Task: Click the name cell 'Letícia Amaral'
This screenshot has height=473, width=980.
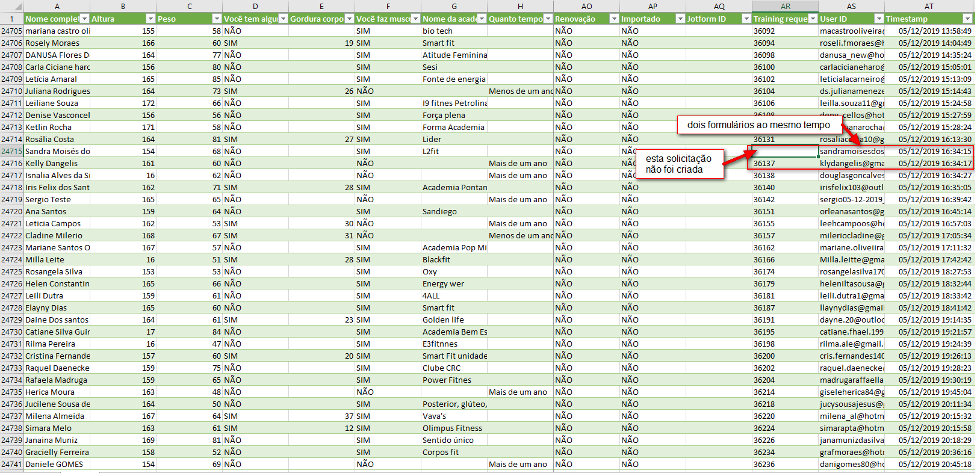Action: 57,79
